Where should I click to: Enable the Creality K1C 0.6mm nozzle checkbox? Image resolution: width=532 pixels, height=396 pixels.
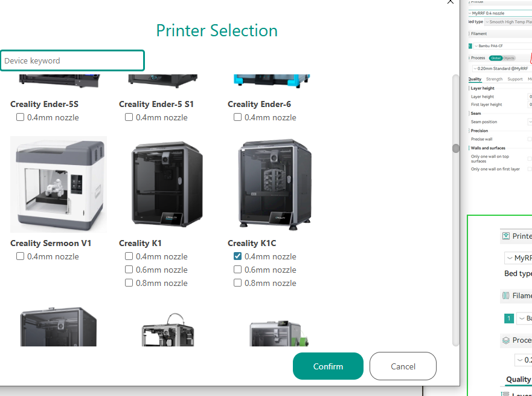pos(237,269)
